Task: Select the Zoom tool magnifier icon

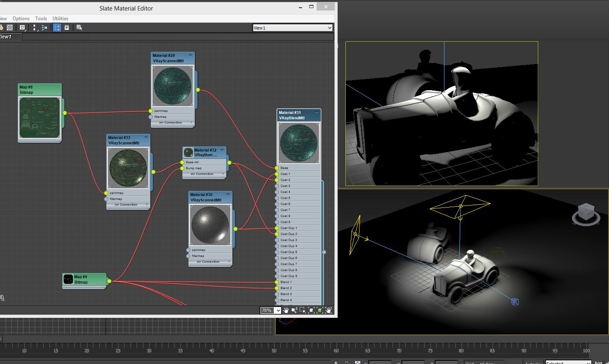Action: (x=294, y=310)
